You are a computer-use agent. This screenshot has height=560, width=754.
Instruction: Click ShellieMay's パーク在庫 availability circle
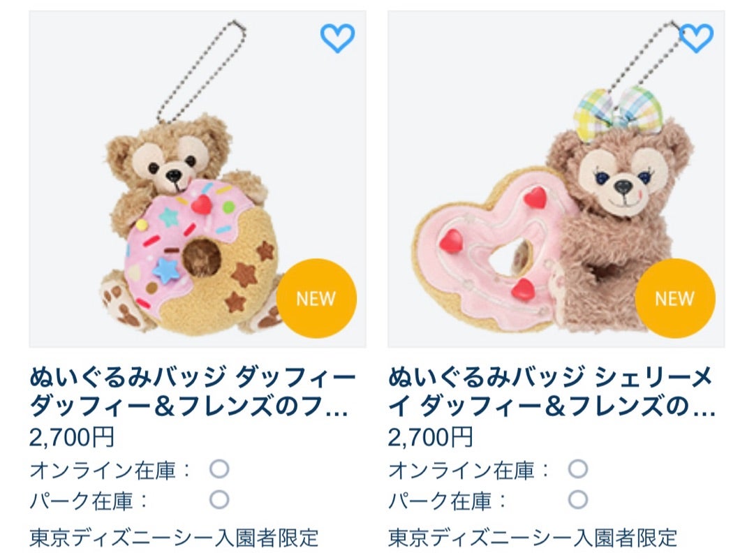(578, 500)
